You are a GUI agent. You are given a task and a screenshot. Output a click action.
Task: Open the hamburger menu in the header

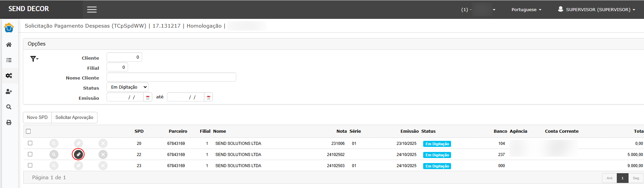click(x=92, y=9)
